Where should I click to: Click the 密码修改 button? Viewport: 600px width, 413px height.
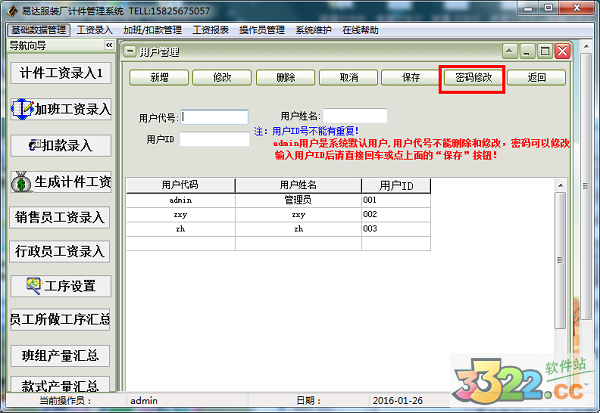click(x=473, y=78)
